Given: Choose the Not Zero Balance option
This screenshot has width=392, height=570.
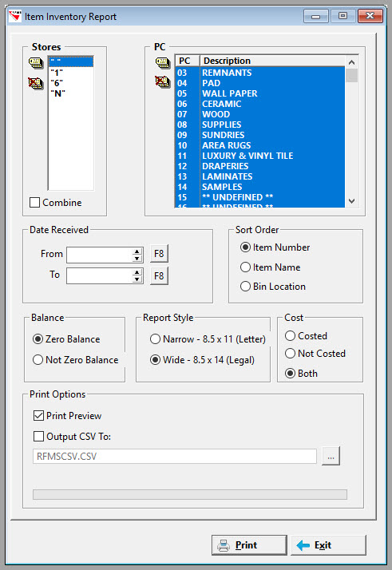Looking at the screenshot, I should point(38,360).
